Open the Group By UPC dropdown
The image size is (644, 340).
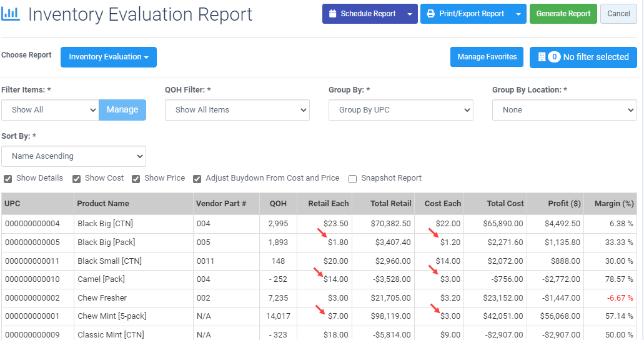point(400,110)
